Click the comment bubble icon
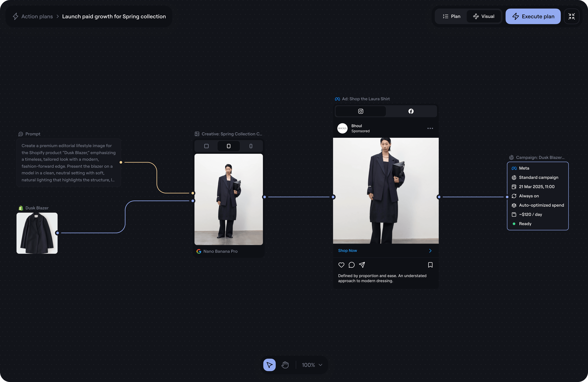This screenshot has height=382, width=588. pyautogui.click(x=351, y=265)
